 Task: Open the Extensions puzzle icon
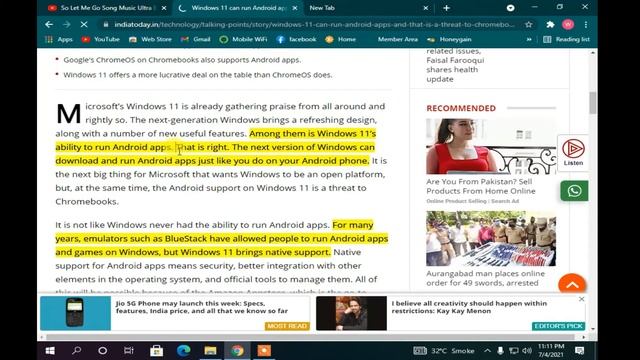pyautogui.click(x=550, y=24)
